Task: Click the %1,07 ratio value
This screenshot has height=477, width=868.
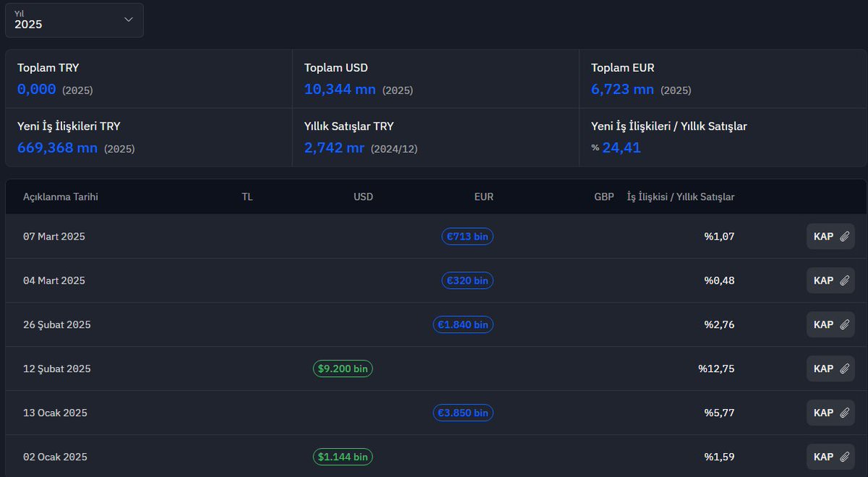Action: (720, 236)
